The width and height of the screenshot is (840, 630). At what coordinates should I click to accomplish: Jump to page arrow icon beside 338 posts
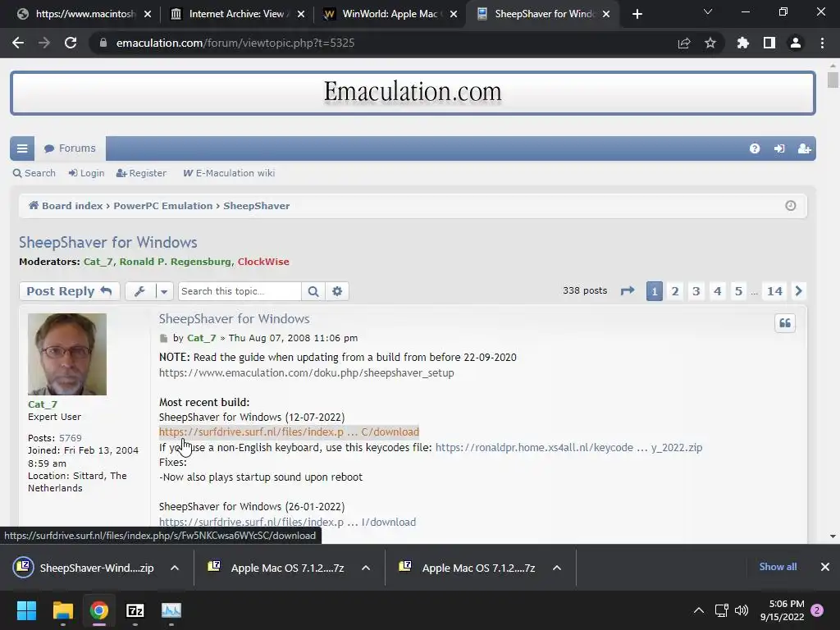[628, 291]
